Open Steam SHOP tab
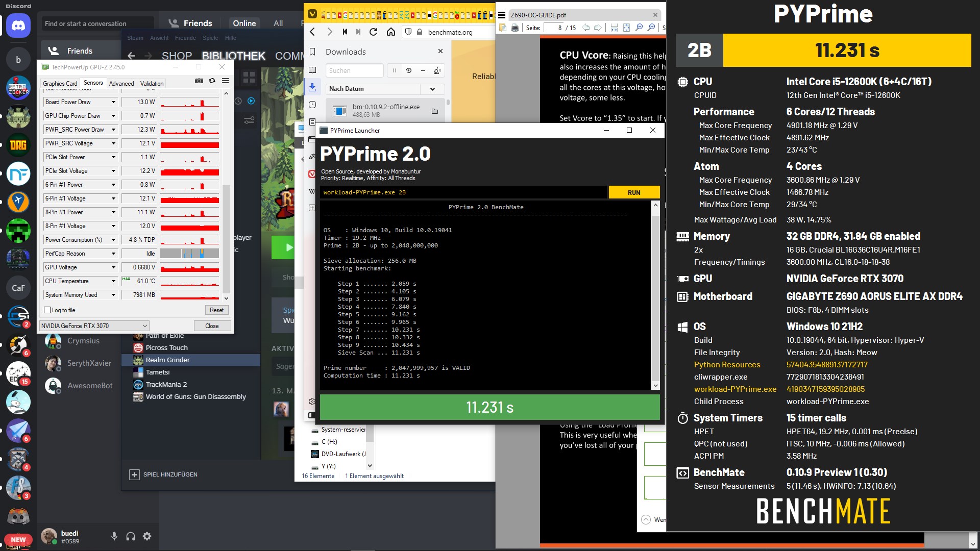The height and width of the screenshot is (551, 980). [x=177, y=56]
